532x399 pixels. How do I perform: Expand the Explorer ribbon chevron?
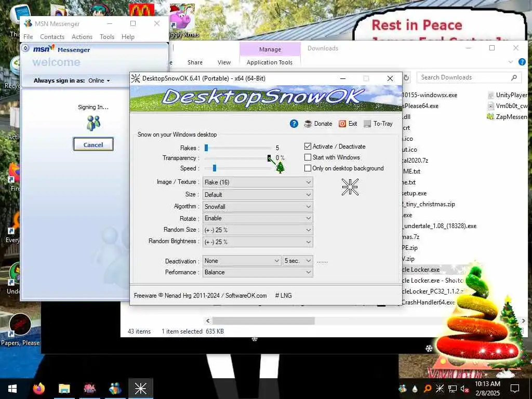(510, 62)
